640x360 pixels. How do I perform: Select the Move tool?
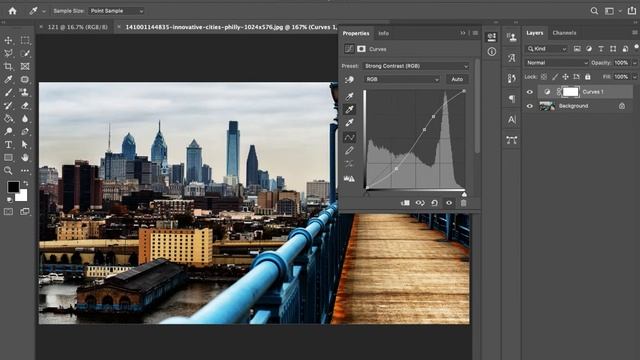pyautogui.click(x=8, y=40)
